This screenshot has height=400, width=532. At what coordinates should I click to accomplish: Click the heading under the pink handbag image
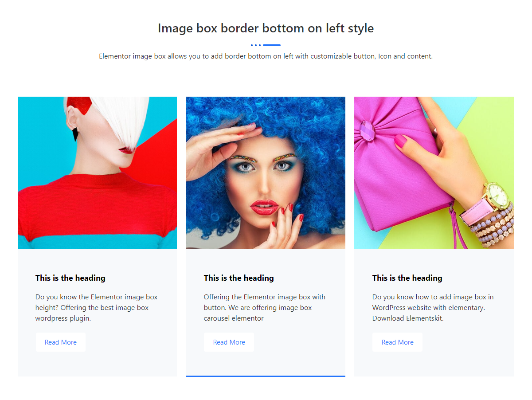click(x=407, y=278)
